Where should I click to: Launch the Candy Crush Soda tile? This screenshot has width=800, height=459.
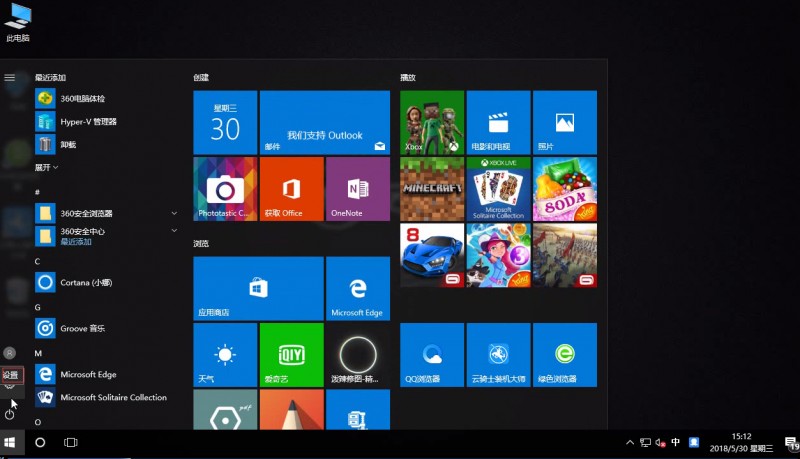click(x=564, y=189)
